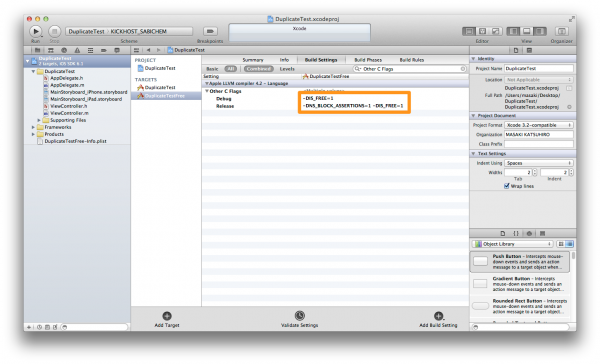Toggle the Utilities pane view button

(540, 31)
